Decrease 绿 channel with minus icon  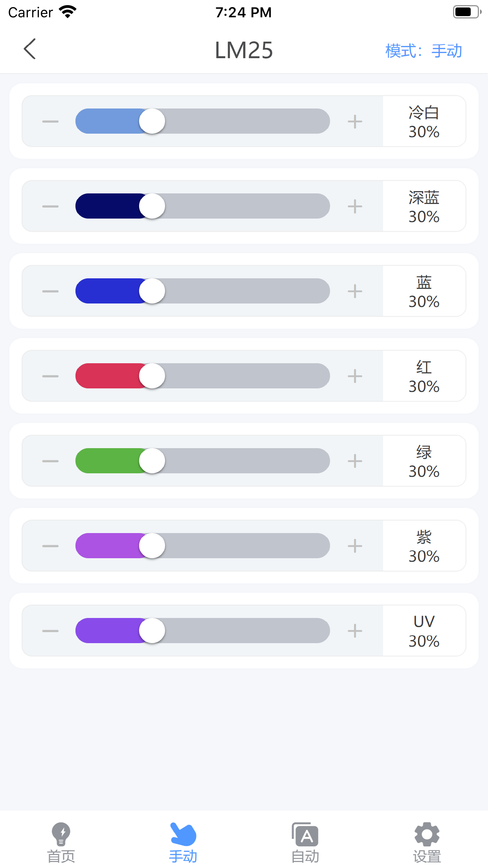[x=50, y=461]
